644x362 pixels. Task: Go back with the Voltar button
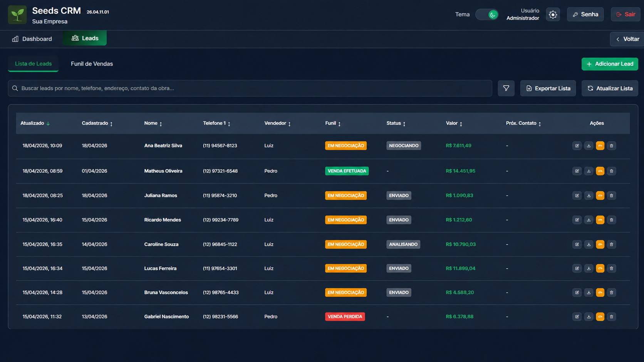(627, 39)
